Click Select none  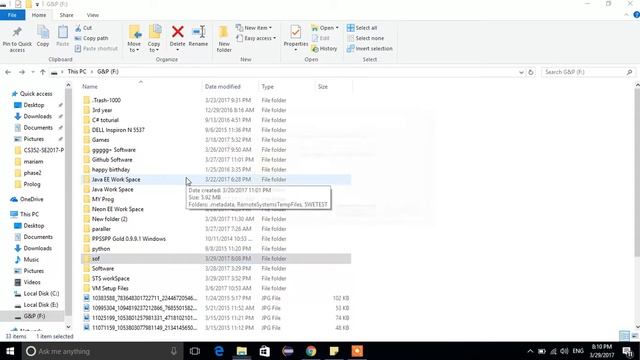pyautogui.click(x=365, y=38)
